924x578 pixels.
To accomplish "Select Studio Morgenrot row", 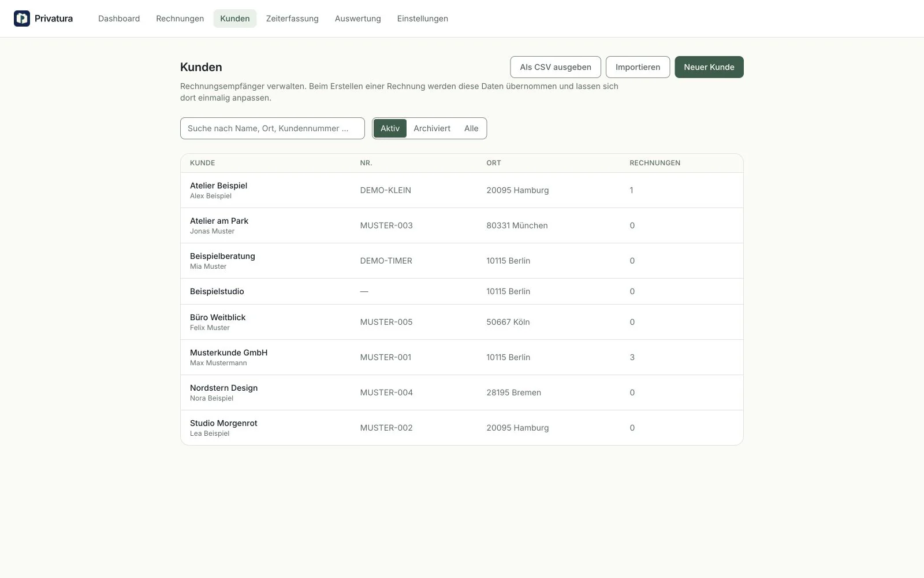I will [x=462, y=428].
